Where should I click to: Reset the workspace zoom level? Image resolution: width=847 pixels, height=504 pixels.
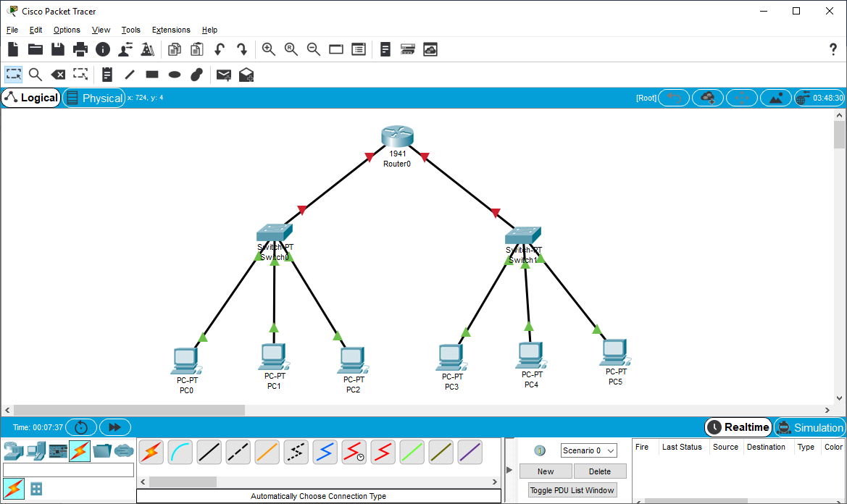tap(291, 50)
